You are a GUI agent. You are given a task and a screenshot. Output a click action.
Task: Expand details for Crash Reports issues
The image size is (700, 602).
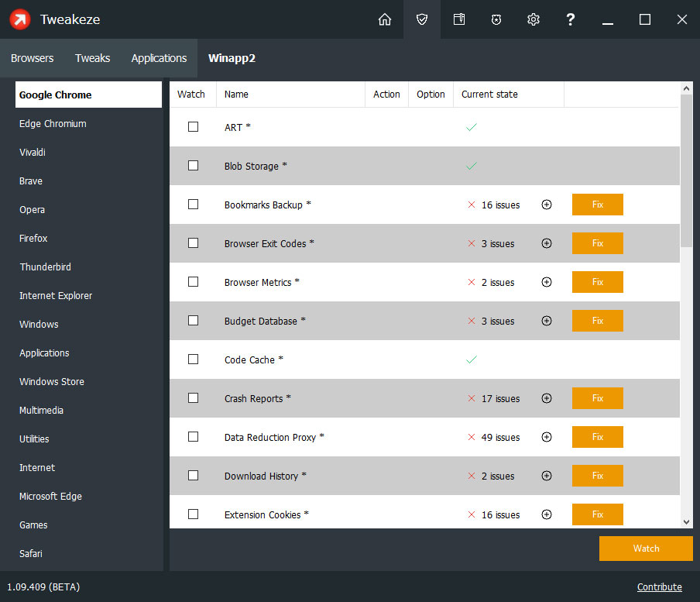click(547, 397)
